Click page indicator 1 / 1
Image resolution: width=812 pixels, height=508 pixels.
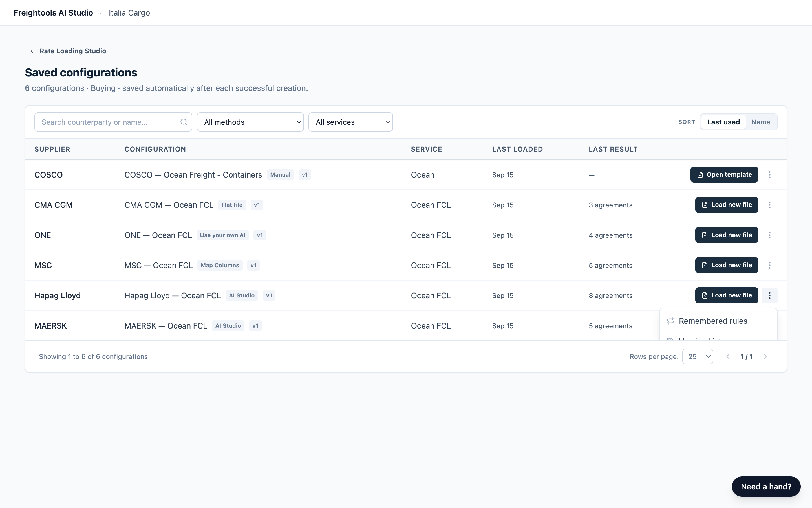tap(746, 356)
